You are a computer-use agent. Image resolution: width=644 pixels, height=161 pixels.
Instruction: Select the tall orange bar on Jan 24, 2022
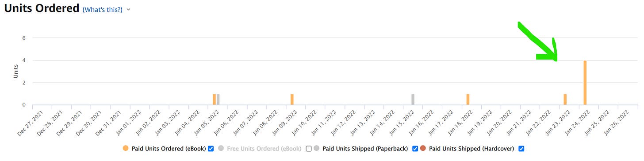(585, 83)
